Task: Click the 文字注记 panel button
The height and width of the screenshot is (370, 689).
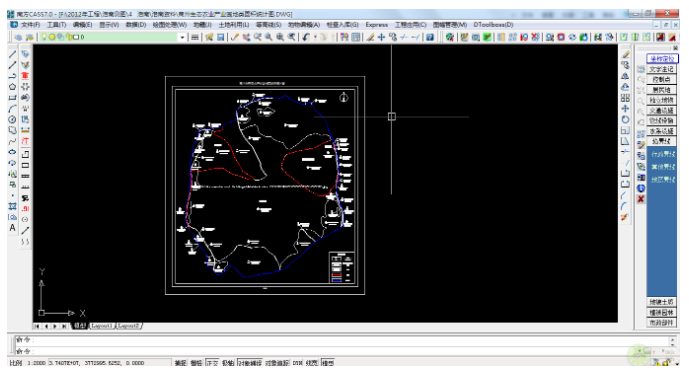Action: (661, 69)
